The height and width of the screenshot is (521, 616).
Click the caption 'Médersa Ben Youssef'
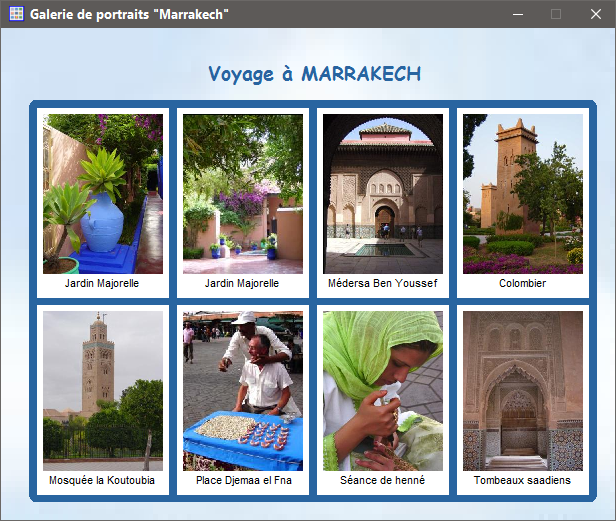pyautogui.click(x=383, y=283)
